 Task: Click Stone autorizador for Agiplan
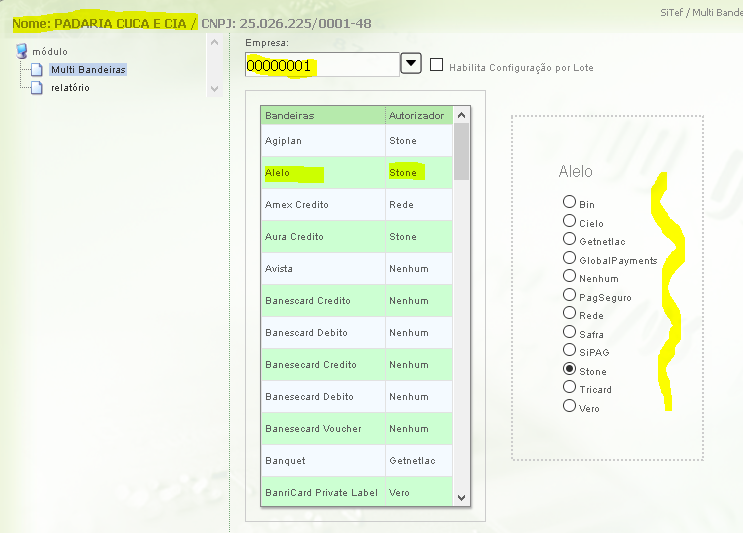coord(403,141)
